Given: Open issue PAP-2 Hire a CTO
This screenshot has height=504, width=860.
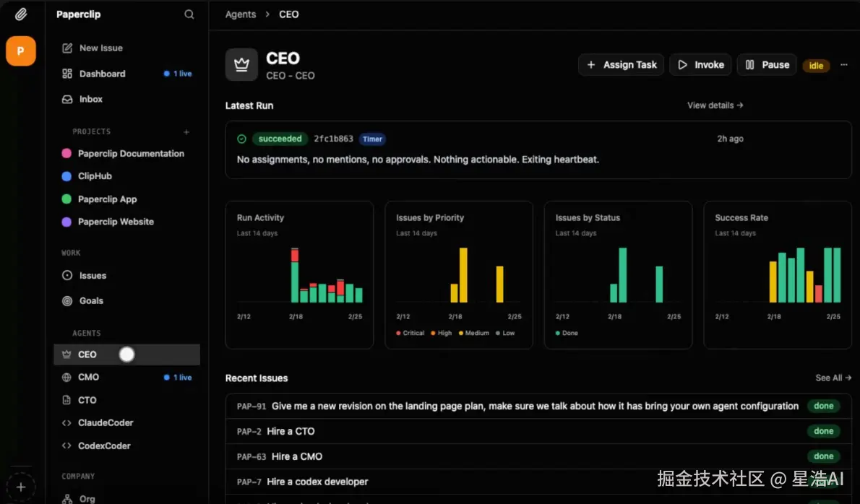Looking at the screenshot, I should (538, 431).
